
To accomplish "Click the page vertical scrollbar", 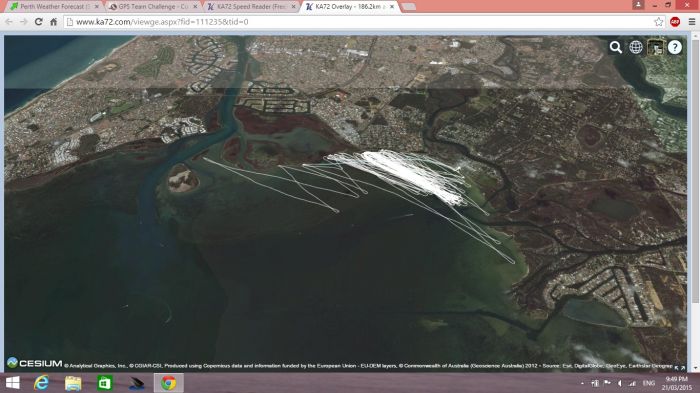I will (x=696, y=202).
